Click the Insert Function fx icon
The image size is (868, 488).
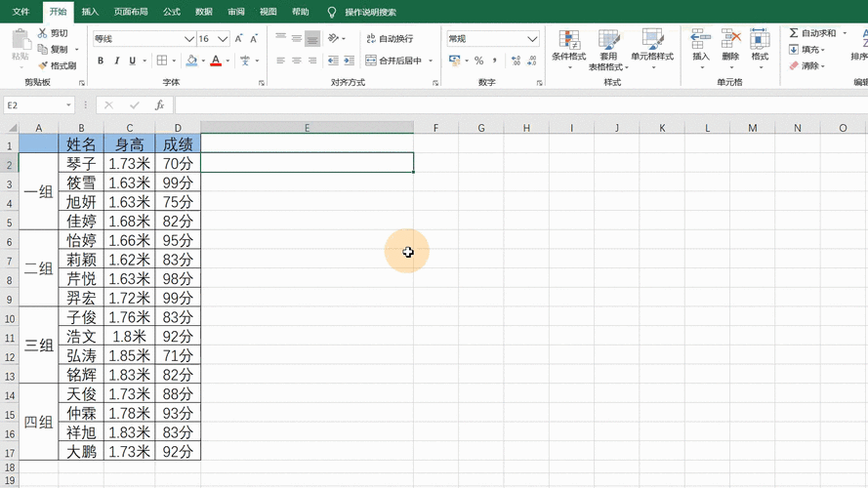pos(159,104)
